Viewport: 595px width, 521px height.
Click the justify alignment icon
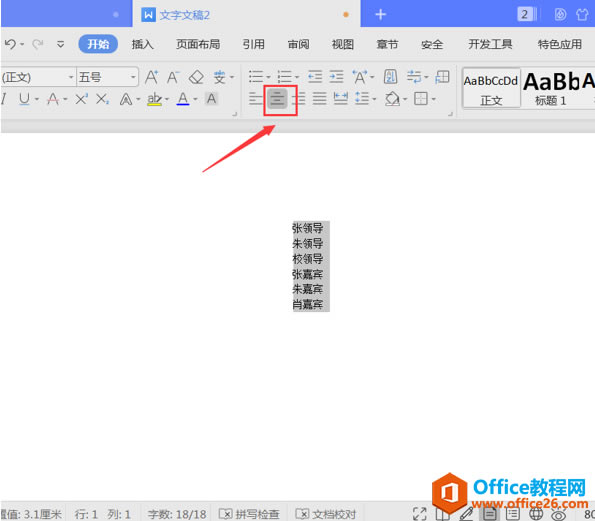tap(320, 99)
